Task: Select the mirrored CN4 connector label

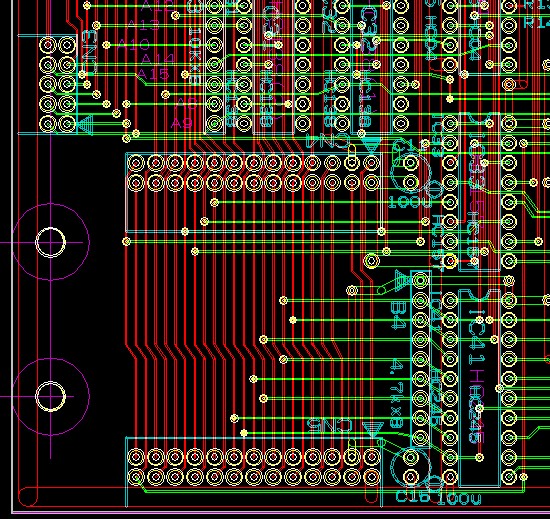Action: [x=328, y=141]
